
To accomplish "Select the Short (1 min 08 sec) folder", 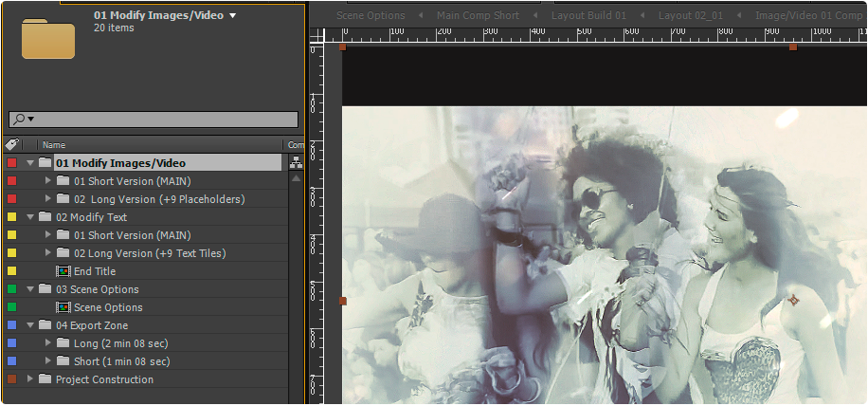I will click(121, 361).
